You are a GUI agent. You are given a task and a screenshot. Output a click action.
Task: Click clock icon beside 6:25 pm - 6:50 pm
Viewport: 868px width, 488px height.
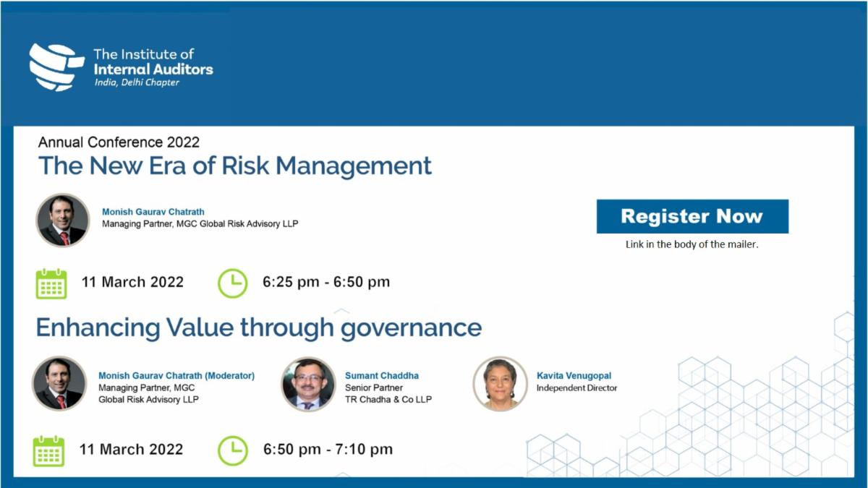[x=233, y=283]
